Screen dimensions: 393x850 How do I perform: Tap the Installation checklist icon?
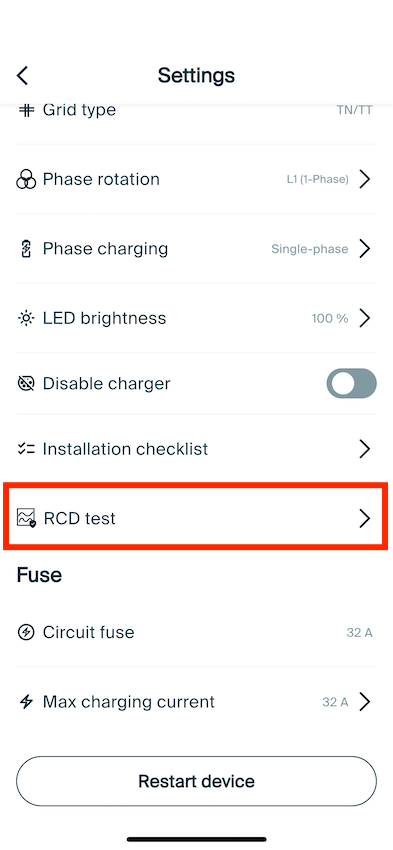[25, 449]
